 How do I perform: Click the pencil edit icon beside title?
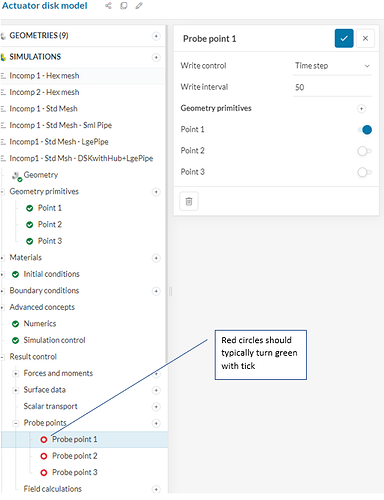pos(139,6)
